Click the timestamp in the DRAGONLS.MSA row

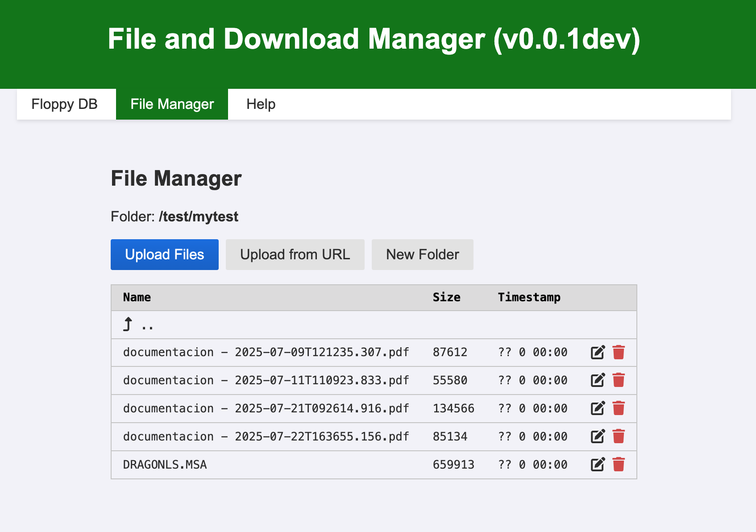click(x=533, y=465)
